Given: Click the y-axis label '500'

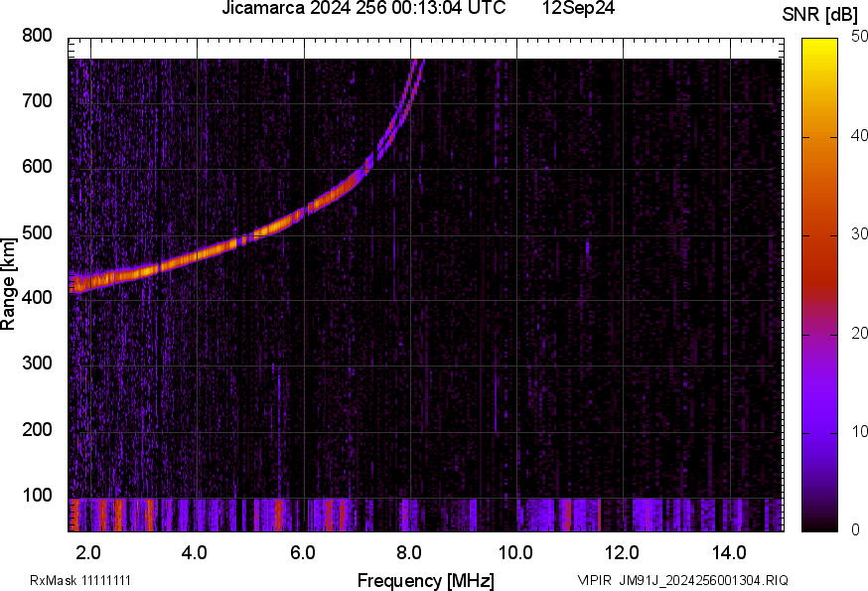Looking at the screenshot, I should 37,232.
